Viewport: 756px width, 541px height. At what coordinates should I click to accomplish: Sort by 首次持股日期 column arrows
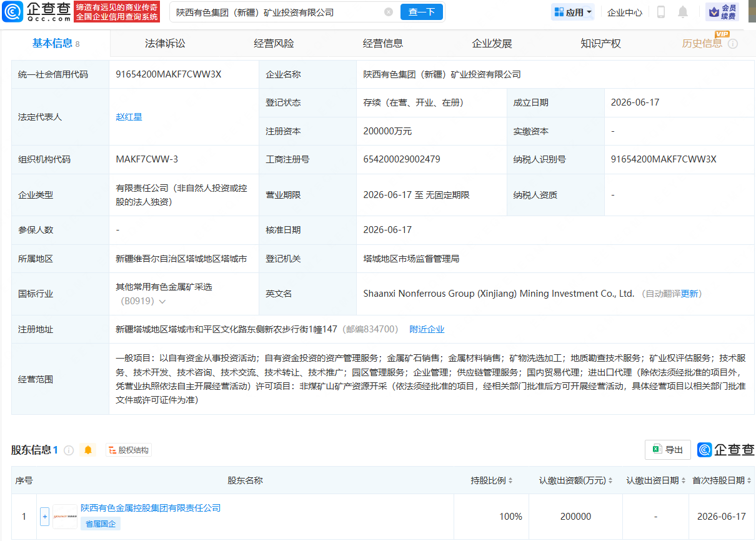pyautogui.click(x=749, y=480)
